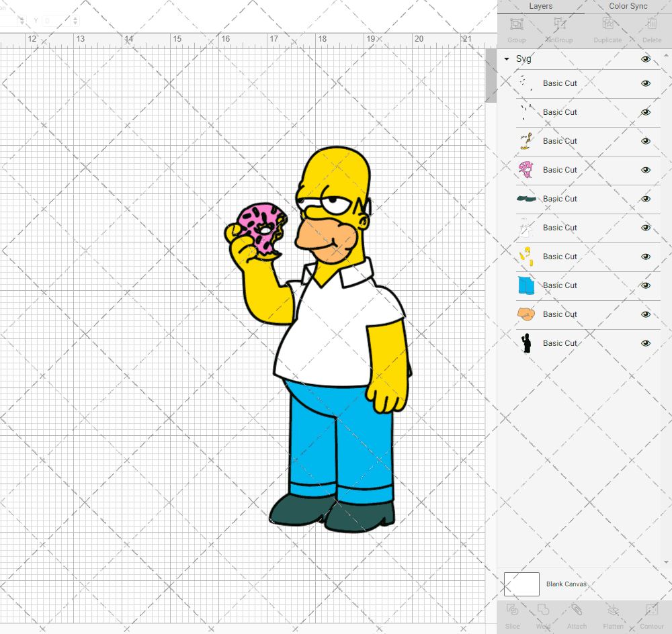Select the yellow skin layer thumbnail
The width and height of the screenshot is (672, 634).
pyautogui.click(x=526, y=257)
